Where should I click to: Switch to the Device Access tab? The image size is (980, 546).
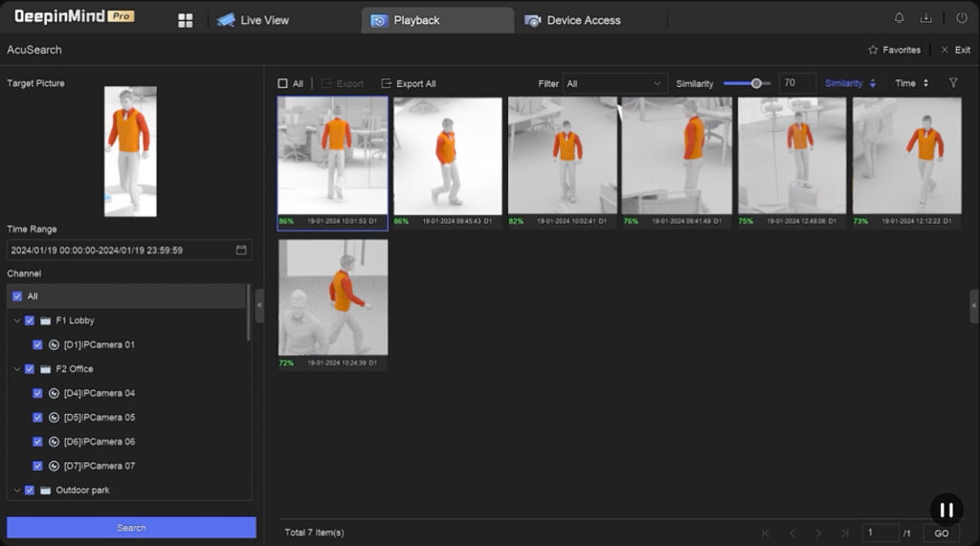(x=572, y=20)
